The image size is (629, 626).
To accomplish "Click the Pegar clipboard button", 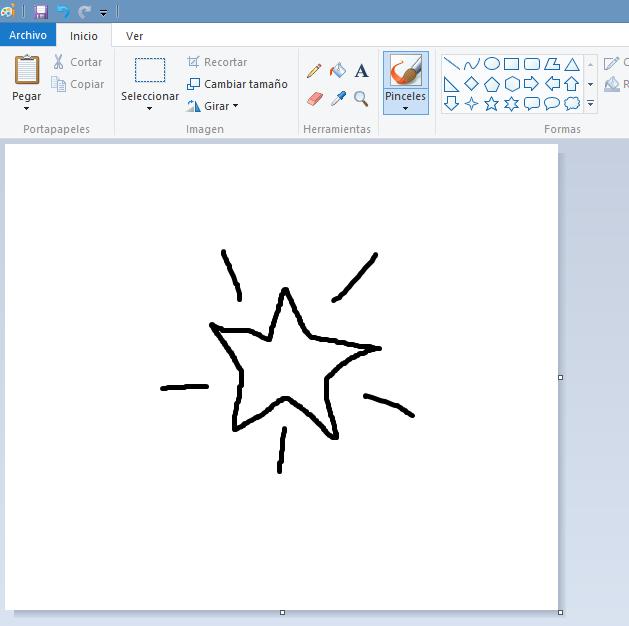I will pos(26,72).
